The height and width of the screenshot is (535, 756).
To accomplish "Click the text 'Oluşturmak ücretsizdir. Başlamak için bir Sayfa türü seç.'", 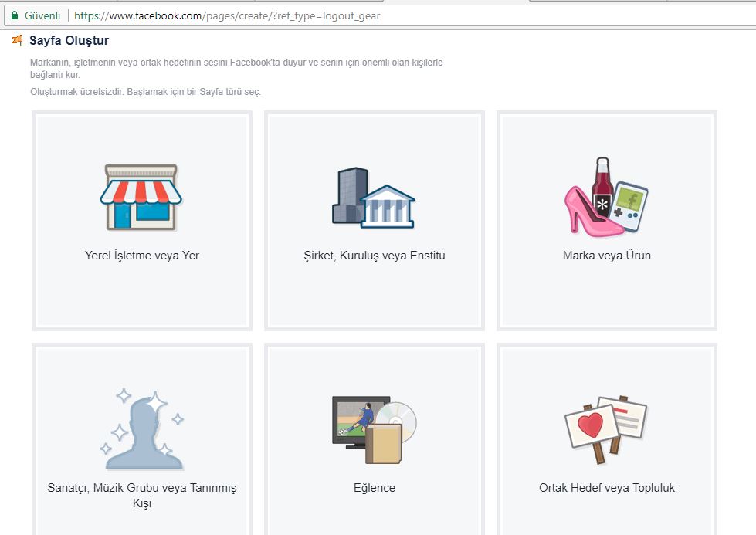I will [x=145, y=92].
